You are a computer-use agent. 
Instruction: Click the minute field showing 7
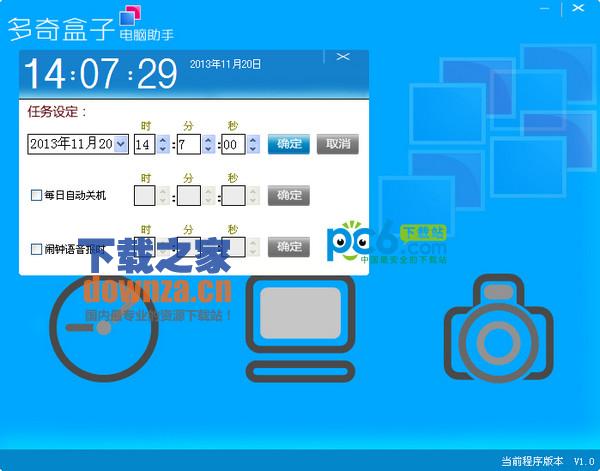pyautogui.click(x=189, y=144)
